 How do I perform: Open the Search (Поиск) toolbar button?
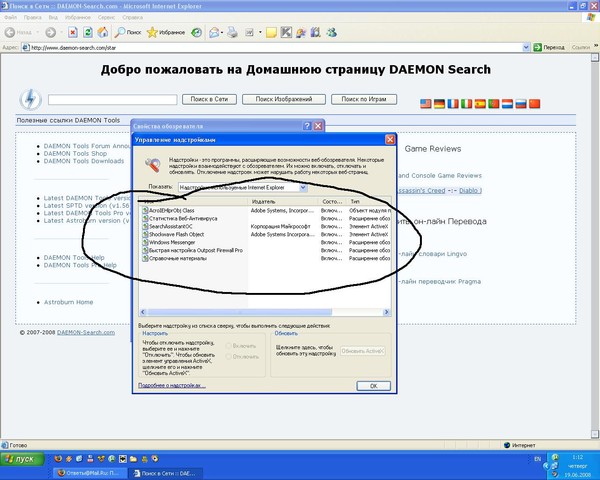point(128,33)
